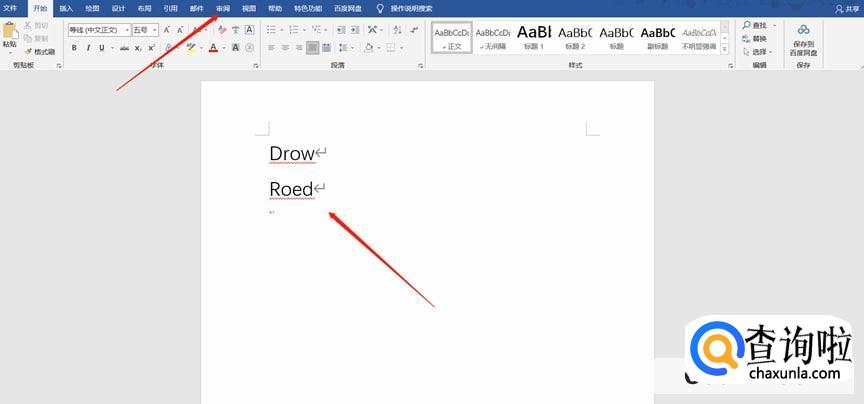The height and width of the screenshot is (404, 864).
Task: Click the Line and Paragraph Spacing icon
Action: (x=343, y=48)
